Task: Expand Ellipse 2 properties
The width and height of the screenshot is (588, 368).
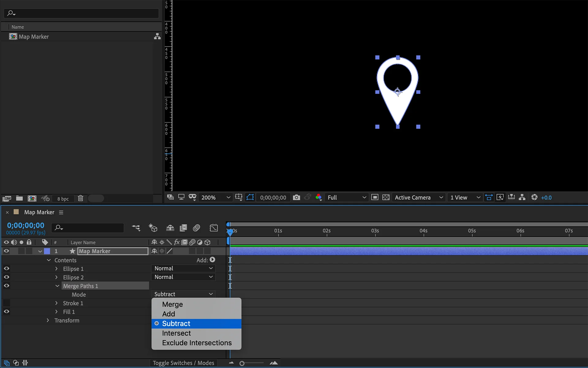Action: pos(56,277)
